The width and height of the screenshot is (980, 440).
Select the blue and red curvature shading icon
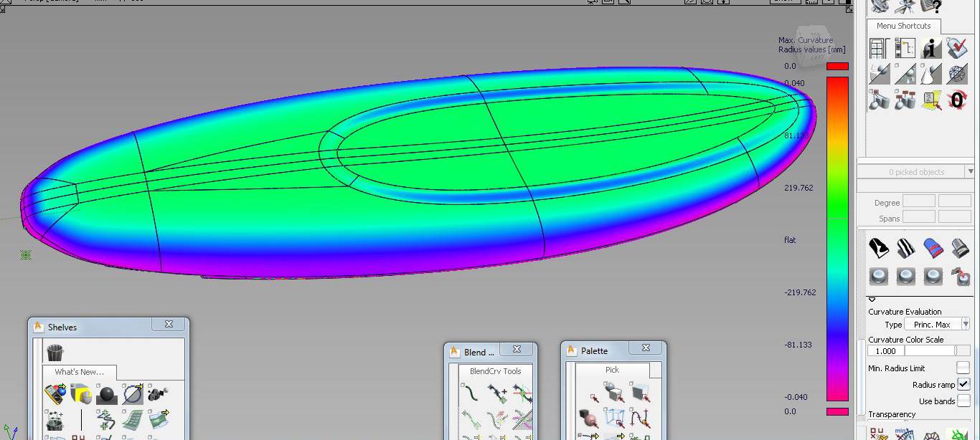932,248
